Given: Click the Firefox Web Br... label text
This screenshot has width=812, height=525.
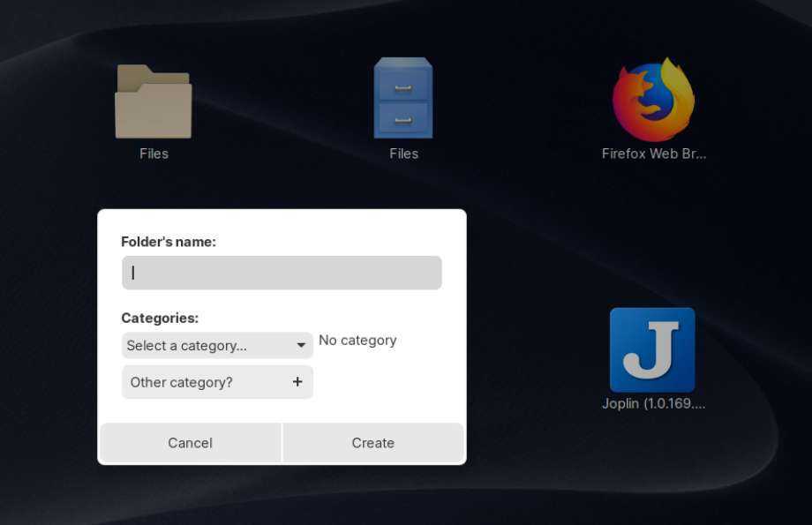Looking at the screenshot, I should [x=653, y=154].
